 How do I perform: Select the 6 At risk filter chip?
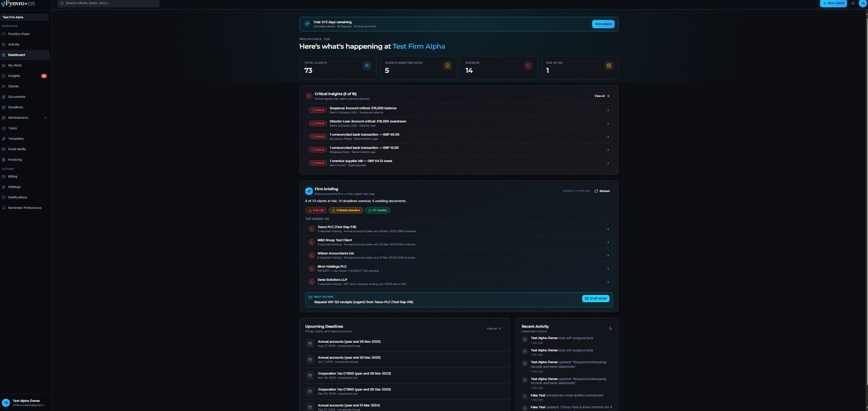[x=316, y=210]
